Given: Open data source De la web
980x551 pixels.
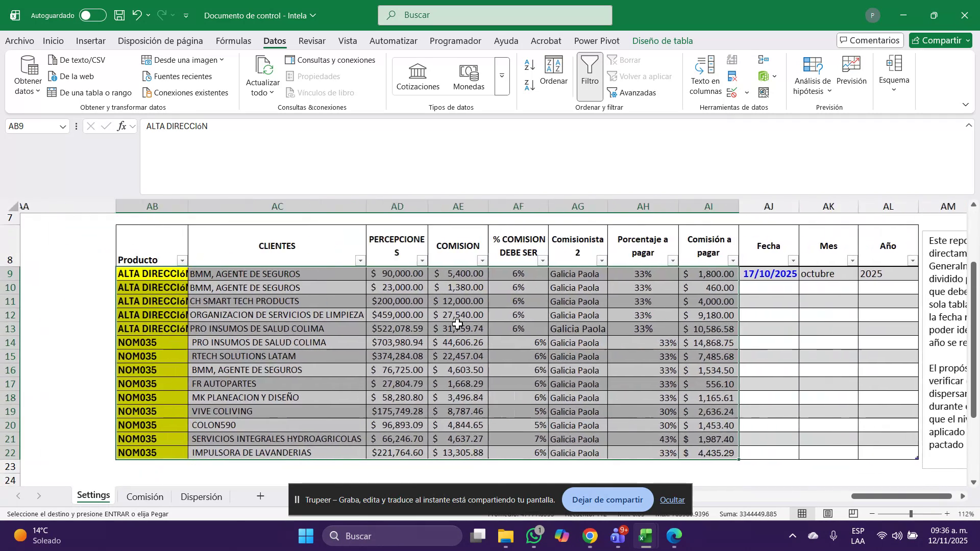Looking at the screenshot, I should (x=76, y=76).
